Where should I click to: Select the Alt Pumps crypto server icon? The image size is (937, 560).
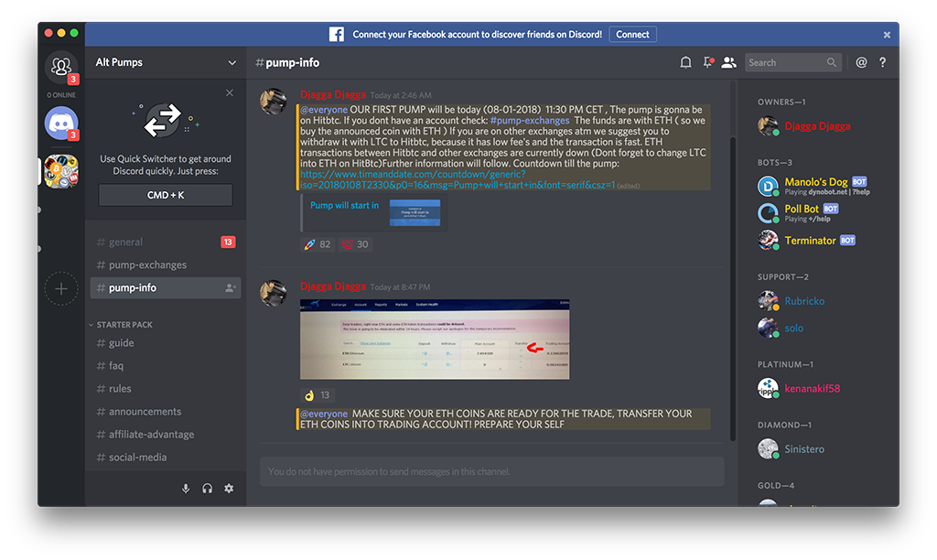point(61,171)
